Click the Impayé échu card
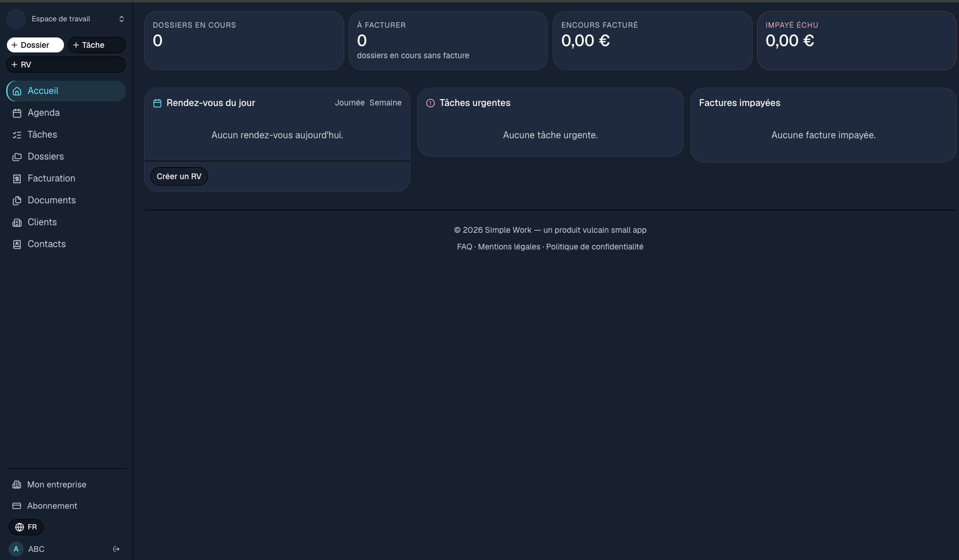The height and width of the screenshot is (560, 959). point(857,41)
